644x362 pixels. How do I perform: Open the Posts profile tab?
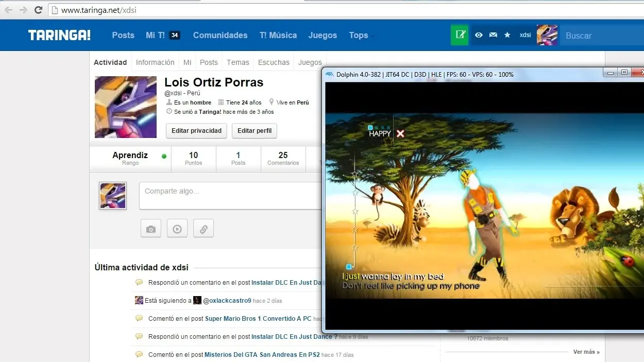(x=209, y=62)
